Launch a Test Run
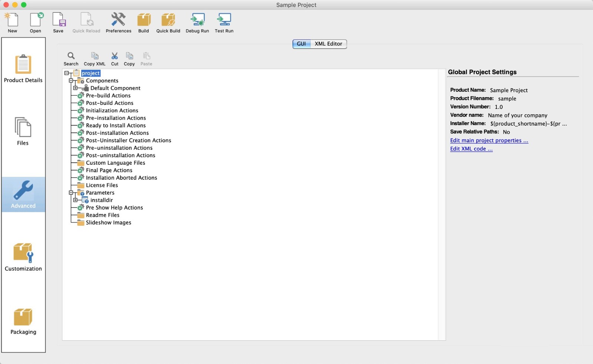Image resolution: width=593 pixels, height=364 pixels. coord(224,23)
